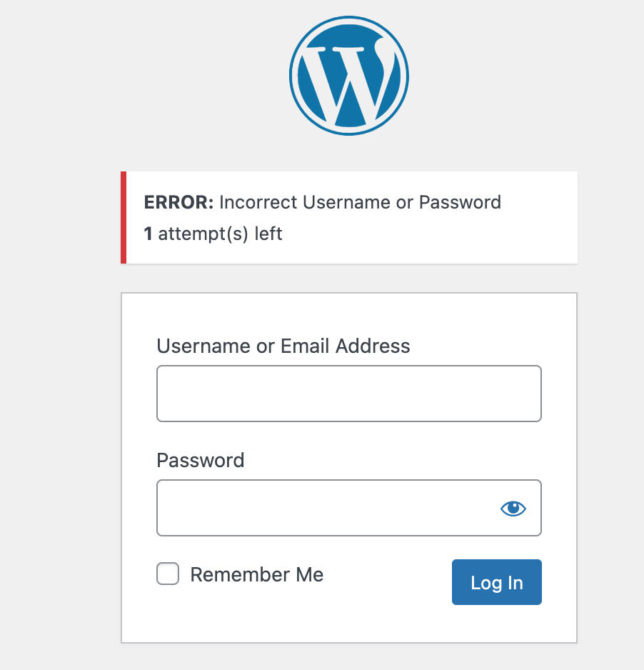This screenshot has width=644, height=670.
Task: Click the word Password in the error message
Action: (460, 202)
